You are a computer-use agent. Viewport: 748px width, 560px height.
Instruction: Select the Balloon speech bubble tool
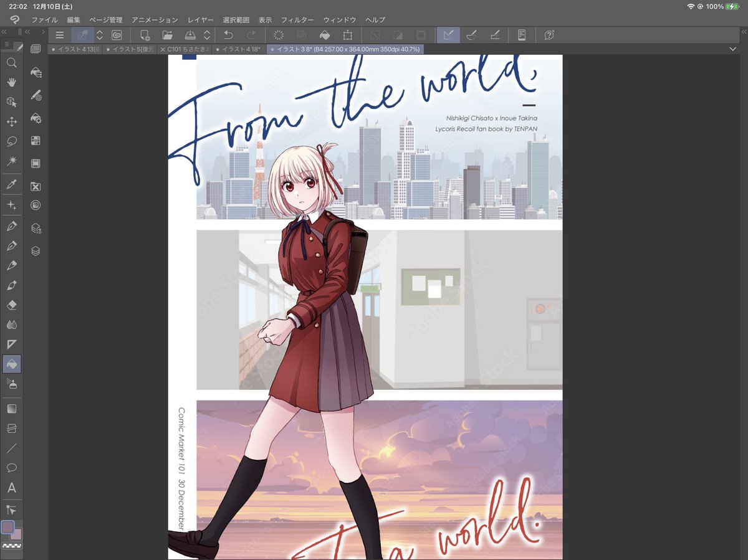pyautogui.click(x=11, y=468)
